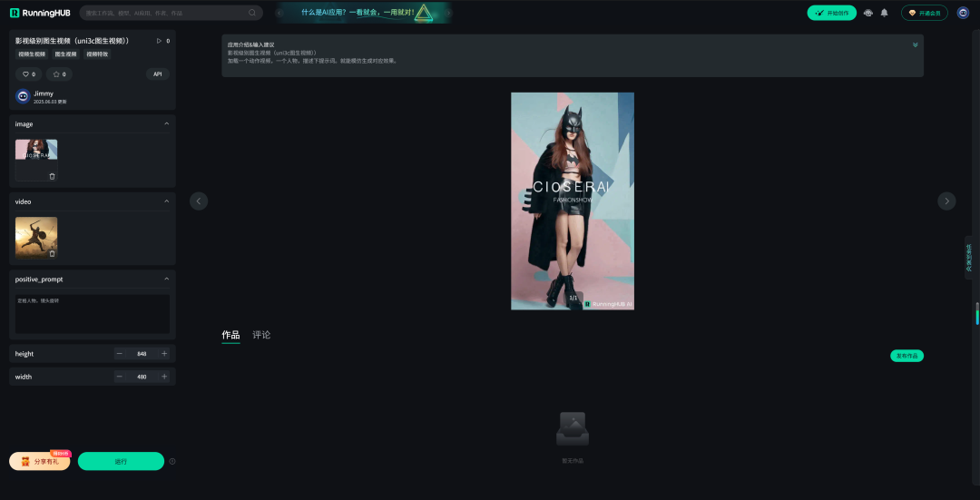Open notifications bell icon

click(885, 13)
